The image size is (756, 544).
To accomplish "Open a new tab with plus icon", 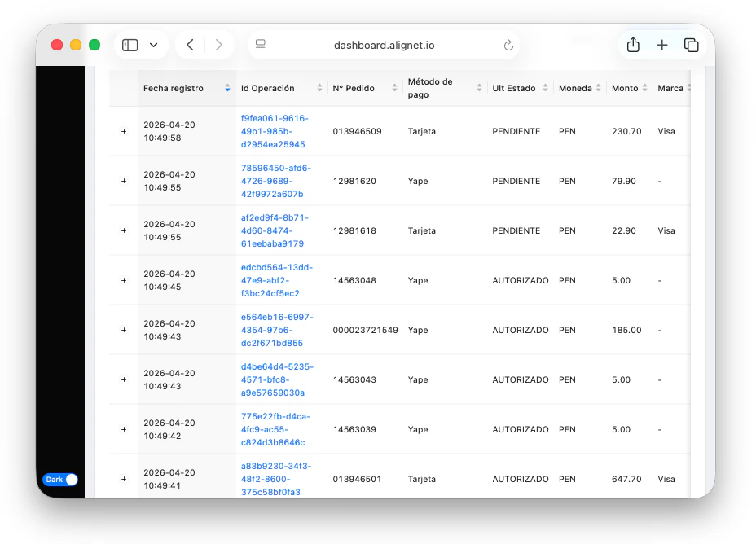I will pos(662,45).
